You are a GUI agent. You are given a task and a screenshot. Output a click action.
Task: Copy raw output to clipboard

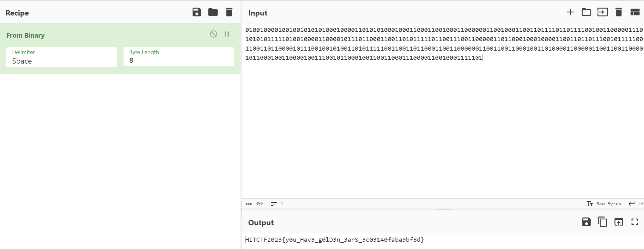(602, 222)
